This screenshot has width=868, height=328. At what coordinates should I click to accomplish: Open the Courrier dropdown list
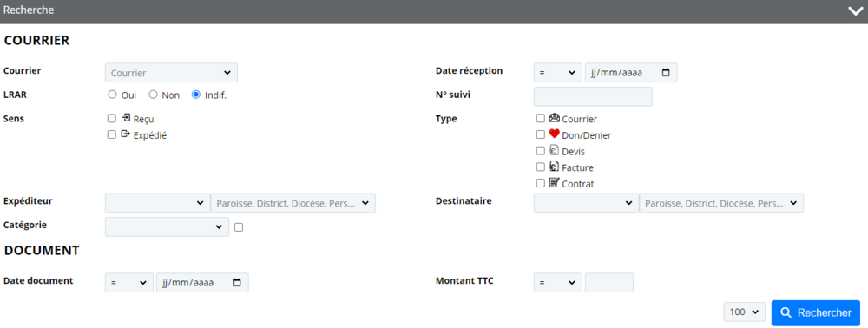click(171, 73)
